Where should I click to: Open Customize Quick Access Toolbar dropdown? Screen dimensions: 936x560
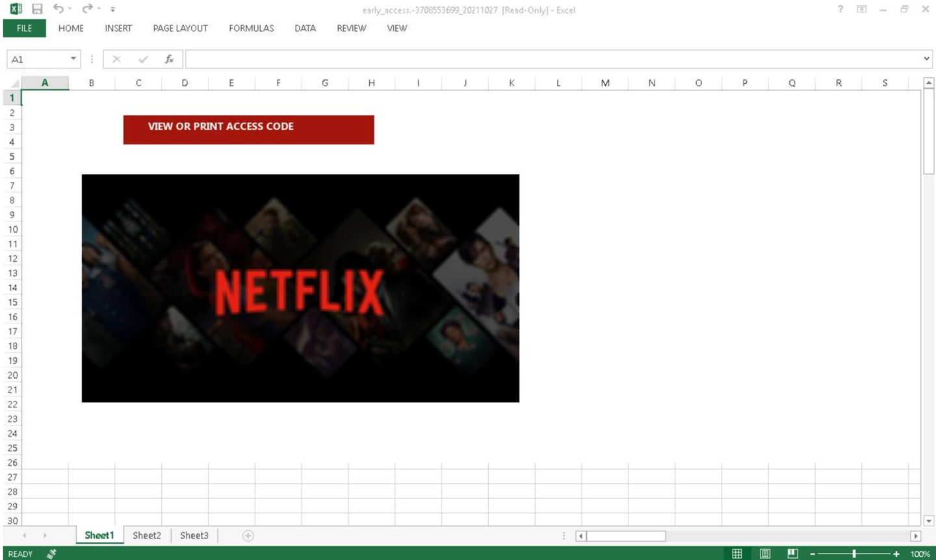point(112,10)
